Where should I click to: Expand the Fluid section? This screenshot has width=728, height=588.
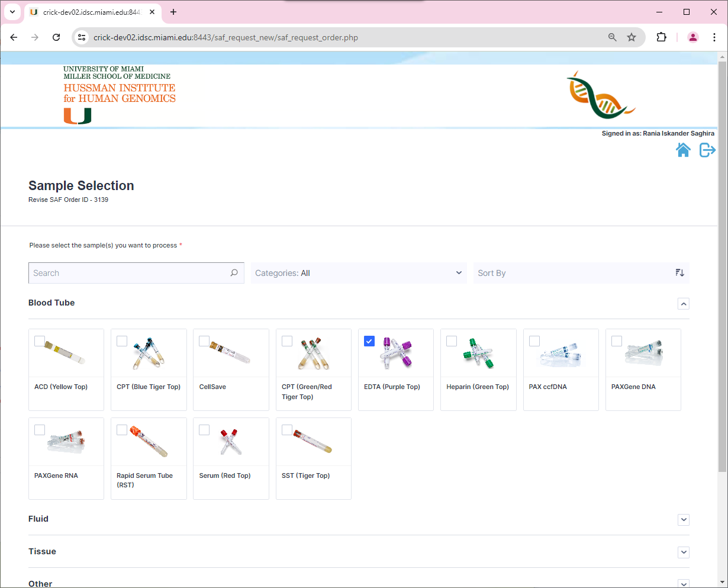684,519
